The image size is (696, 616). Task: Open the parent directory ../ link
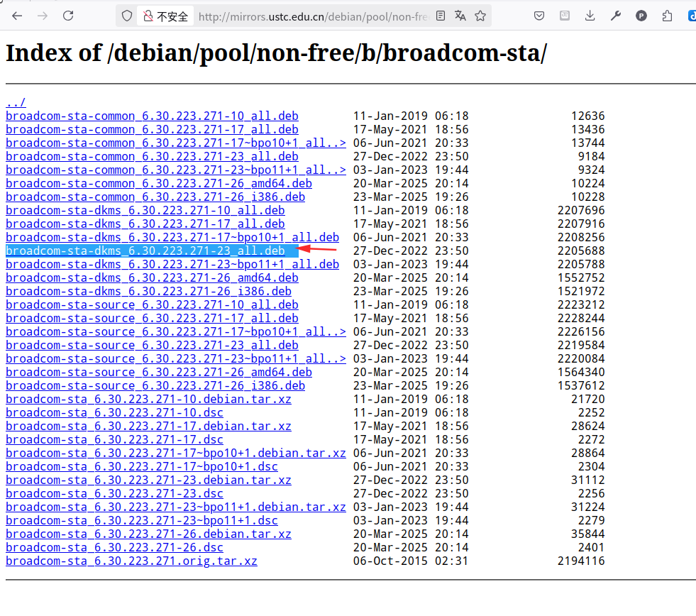(x=16, y=103)
